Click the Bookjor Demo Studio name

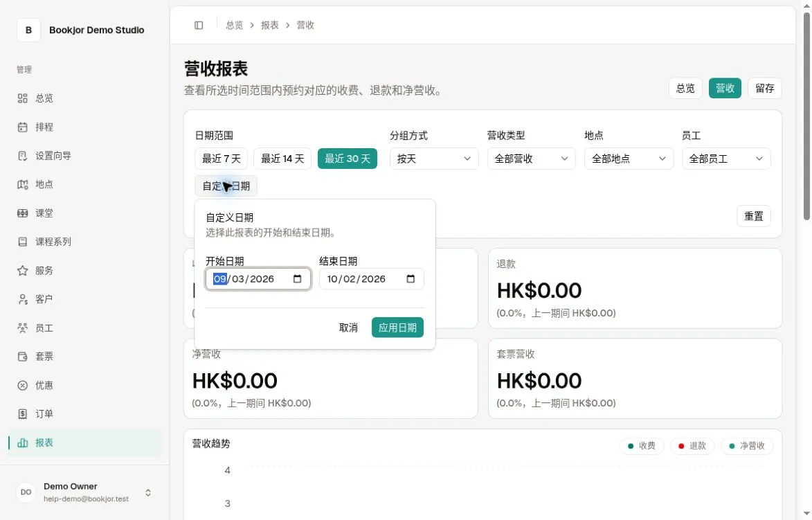click(97, 30)
